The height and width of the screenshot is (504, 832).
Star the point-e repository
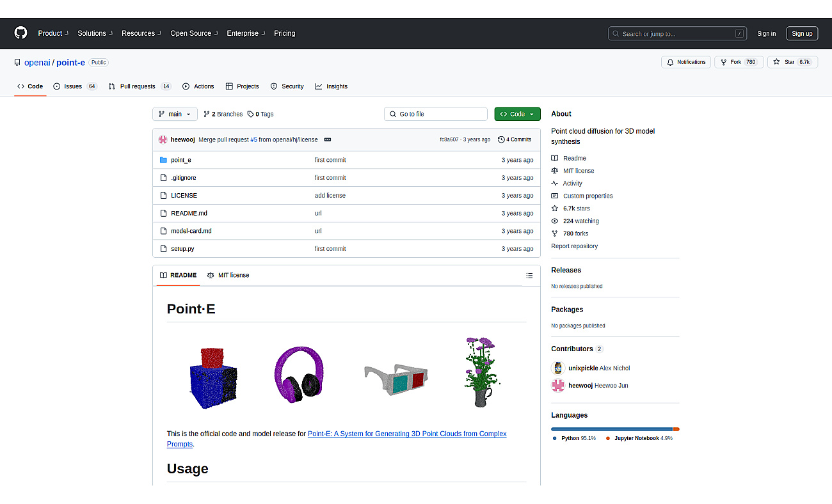tap(792, 62)
